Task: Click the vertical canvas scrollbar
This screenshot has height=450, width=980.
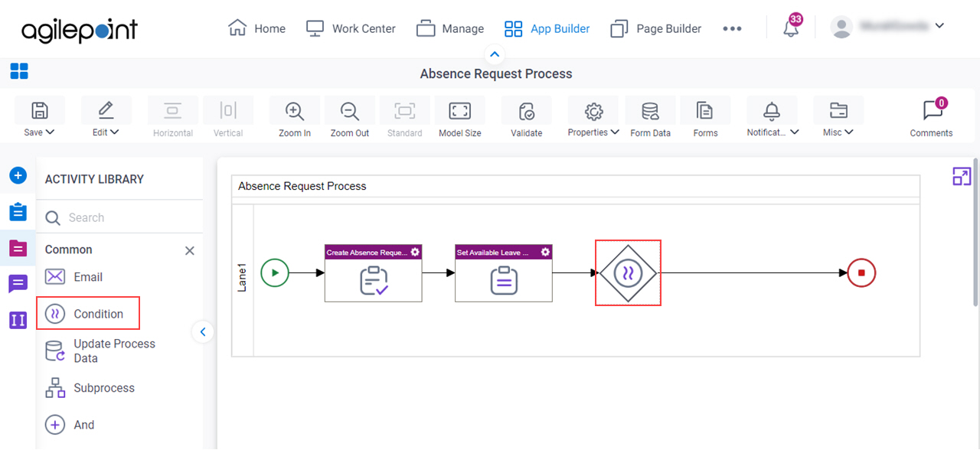Action: click(x=975, y=231)
